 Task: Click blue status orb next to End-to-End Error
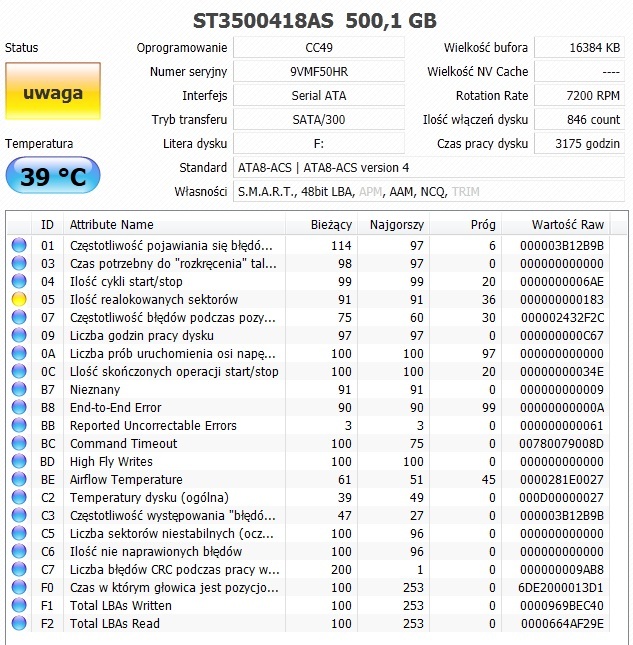coord(19,407)
